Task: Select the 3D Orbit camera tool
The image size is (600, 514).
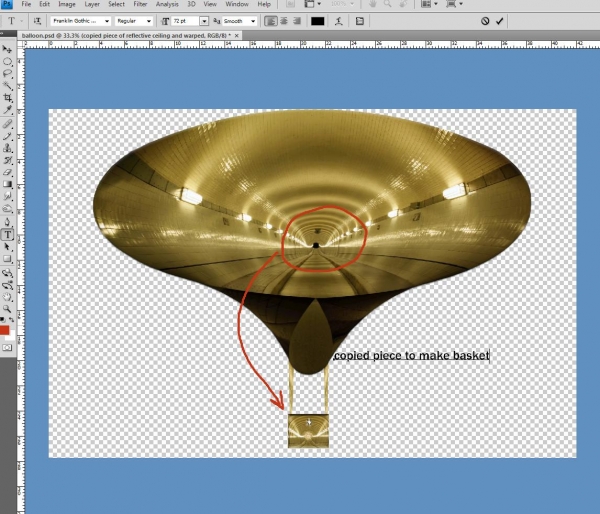Action: pos(7,285)
